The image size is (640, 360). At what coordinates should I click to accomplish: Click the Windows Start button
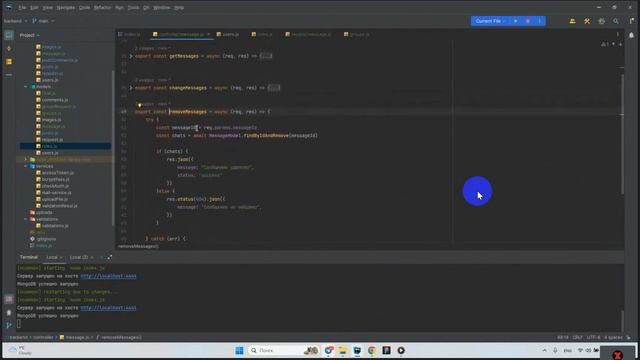(239, 351)
